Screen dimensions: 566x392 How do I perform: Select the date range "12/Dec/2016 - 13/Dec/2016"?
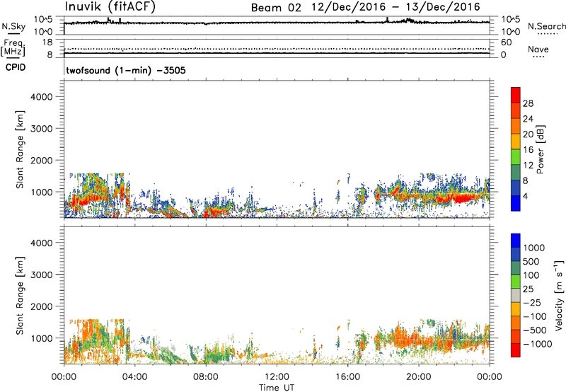pyautogui.click(x=396, y=7)
